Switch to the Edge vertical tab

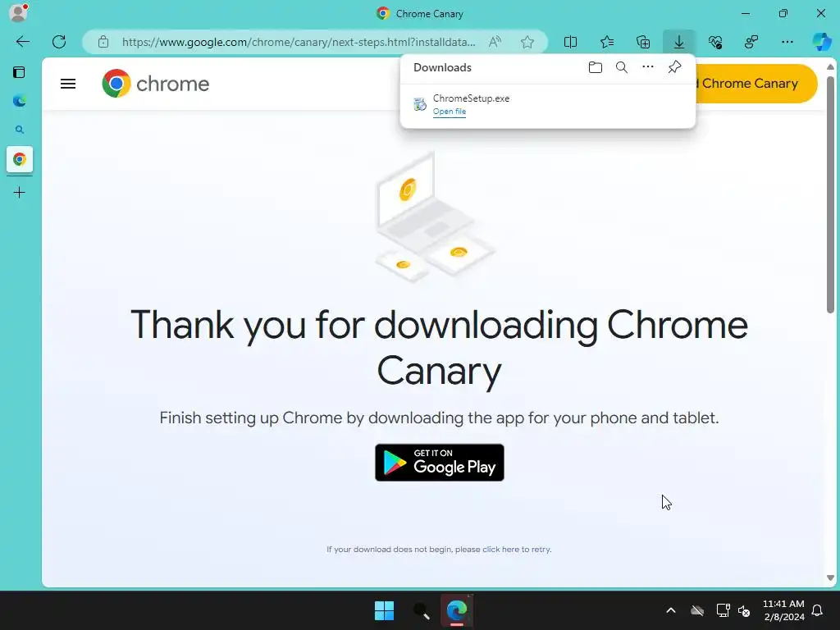(x=20, y=101)
